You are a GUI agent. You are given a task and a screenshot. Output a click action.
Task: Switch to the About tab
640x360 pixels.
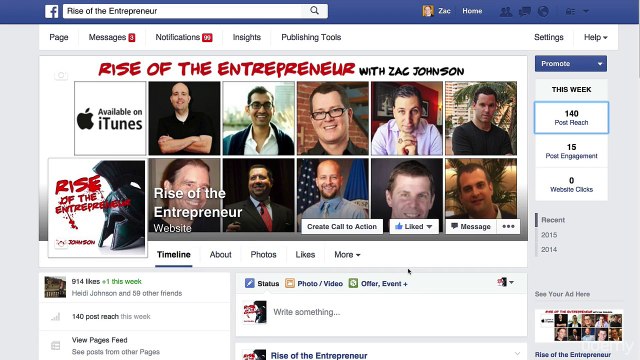coord(220,255)
